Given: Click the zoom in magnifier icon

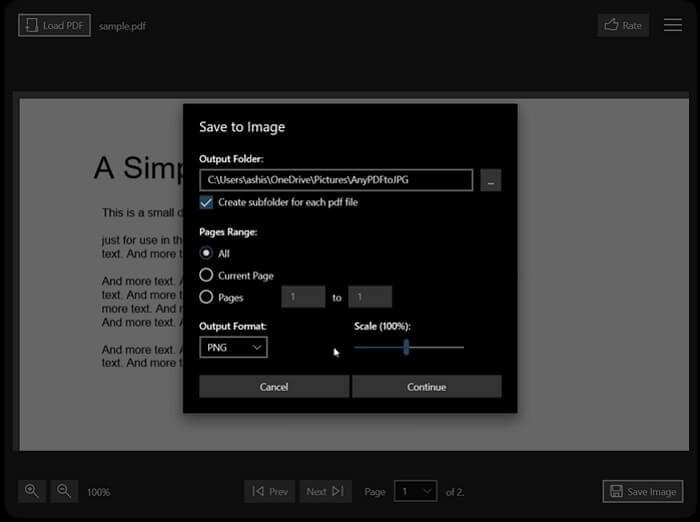Looking at the screenshot, I should pyautogui.click(x=32, y=491).
